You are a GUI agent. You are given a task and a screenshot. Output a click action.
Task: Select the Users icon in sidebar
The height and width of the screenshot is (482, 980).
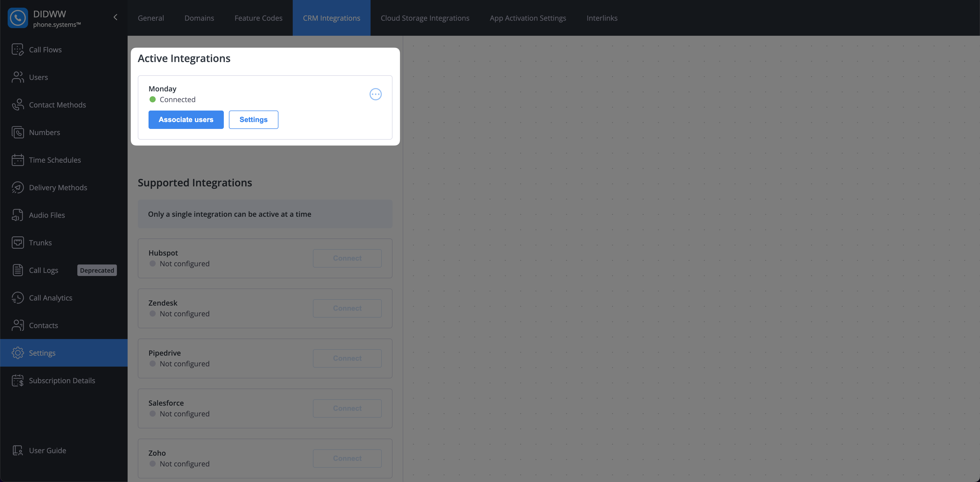18,77
